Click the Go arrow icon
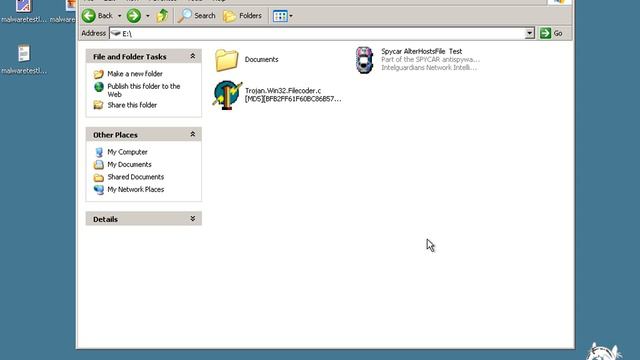The width and height of the screenshot is (640, 360). click(545, 33)
